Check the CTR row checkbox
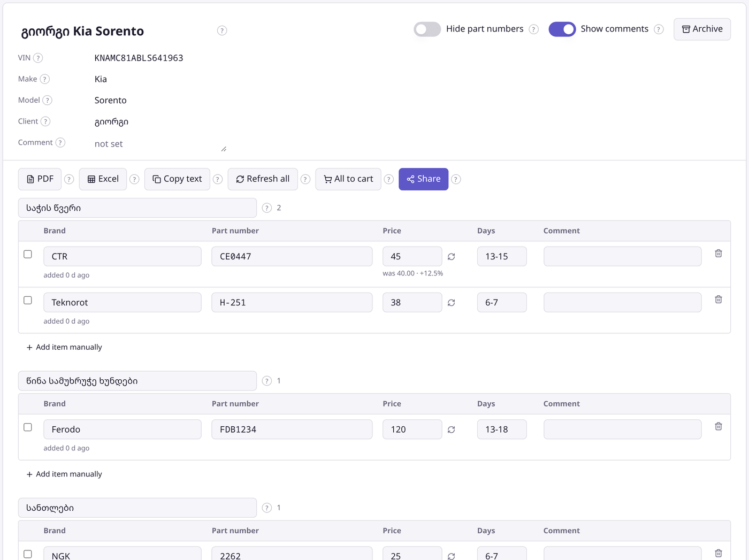Screen dimensions: 749x560 pyautogui.click(x=28, y=254)
